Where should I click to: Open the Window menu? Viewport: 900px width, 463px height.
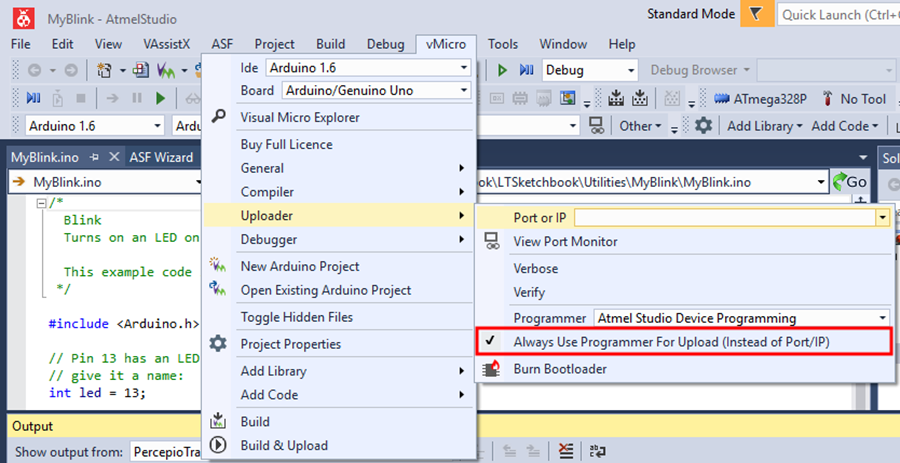click(563, 44)
